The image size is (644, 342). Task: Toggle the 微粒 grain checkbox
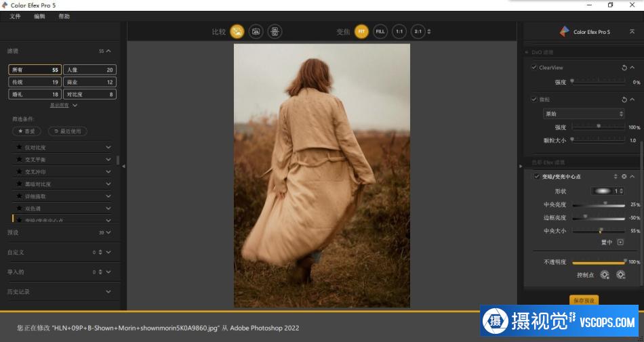click(x=534, y=100)
